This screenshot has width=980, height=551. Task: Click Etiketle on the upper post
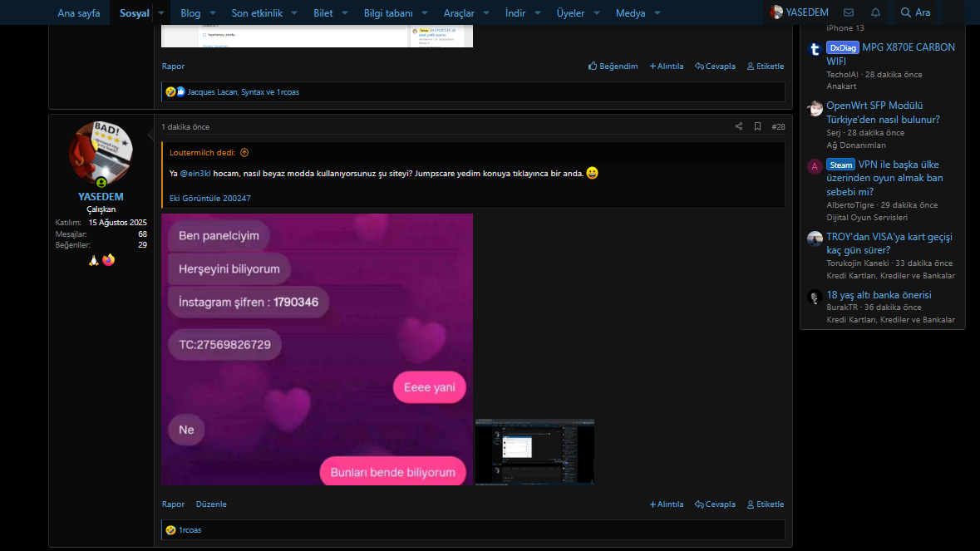(765, 66)
